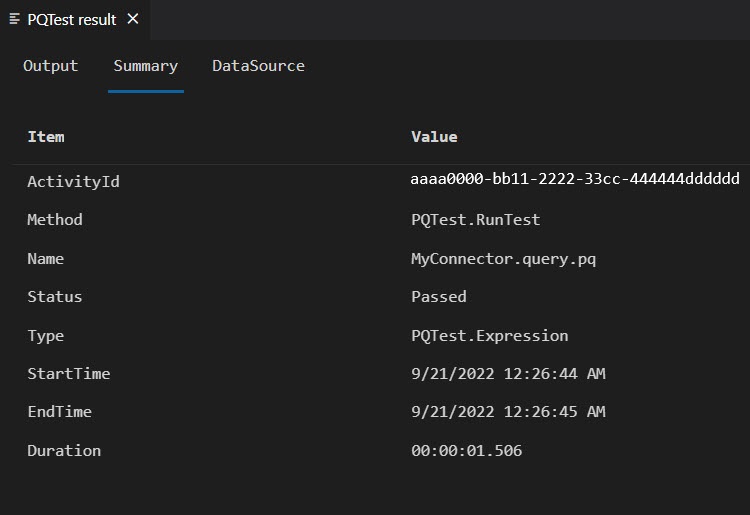Select the Status row label

[55, 297]
